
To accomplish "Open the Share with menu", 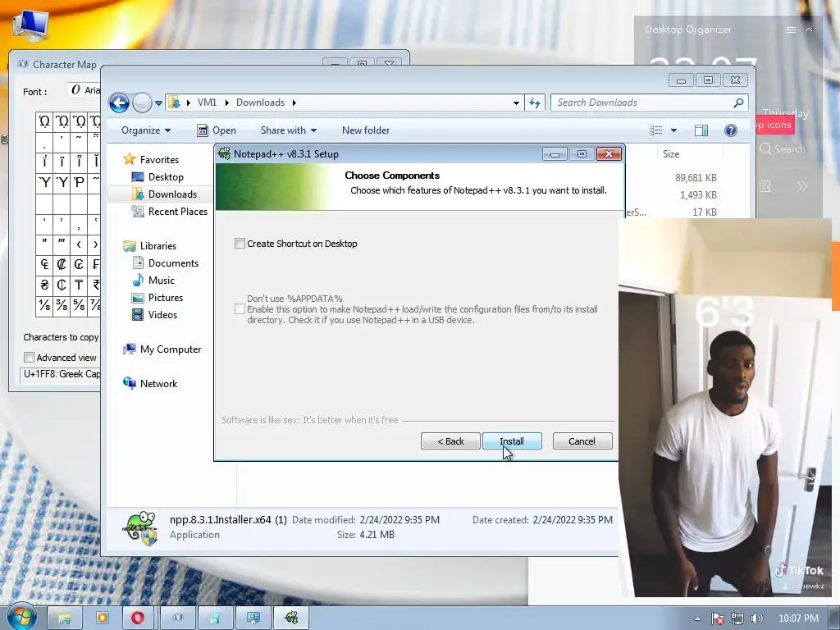I will click(288, 130).
